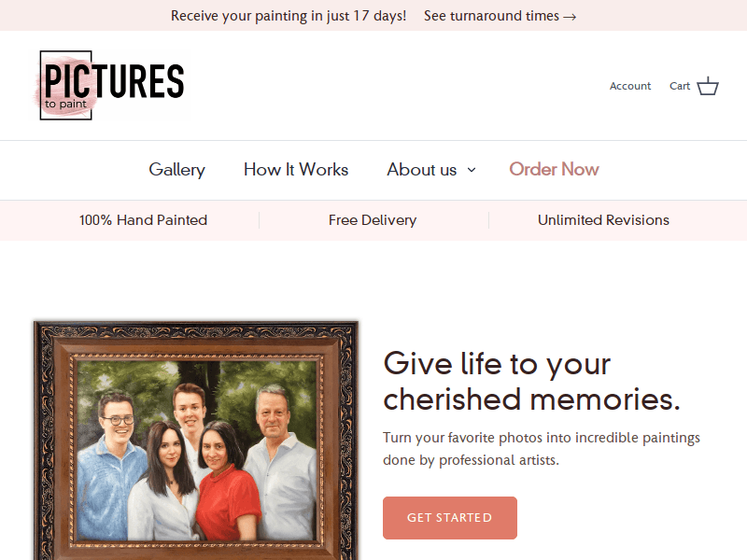
Task: Open the How It Works page
Action: (296, 170)
